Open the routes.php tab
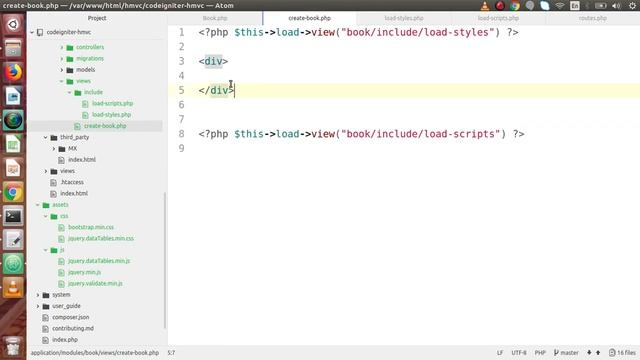 coord(593,18)
